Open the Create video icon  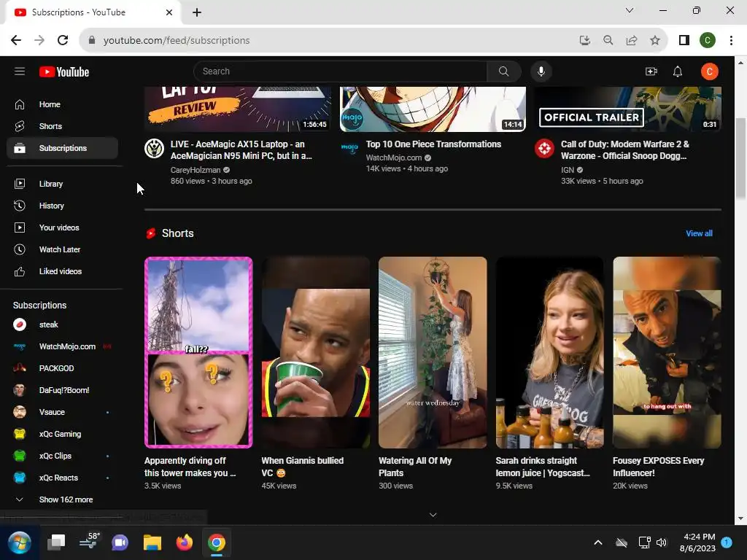coord(651,71)
